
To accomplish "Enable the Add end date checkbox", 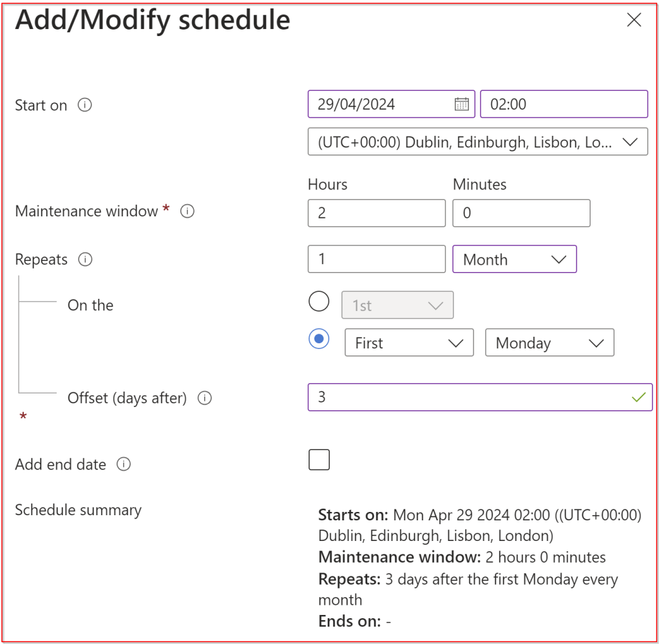I will 319,460.
